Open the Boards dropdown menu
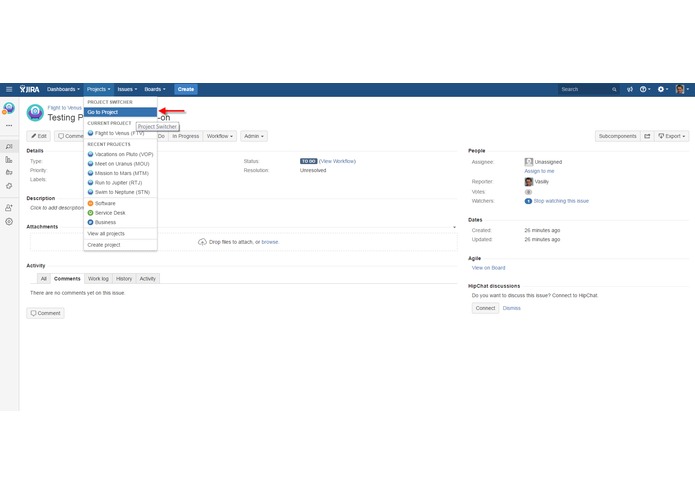 pyautogui.click(x=155, y=89)
